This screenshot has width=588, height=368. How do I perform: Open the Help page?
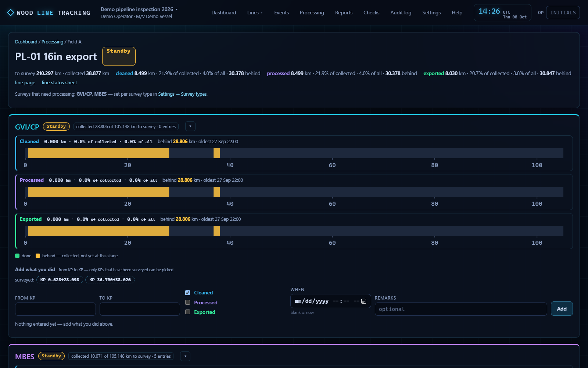[457, 13]
